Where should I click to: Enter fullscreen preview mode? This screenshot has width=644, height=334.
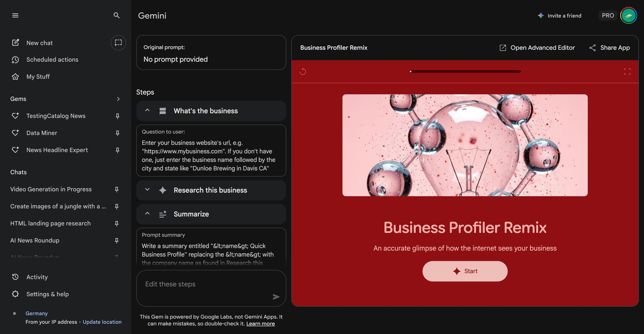(x=627, y=72)
